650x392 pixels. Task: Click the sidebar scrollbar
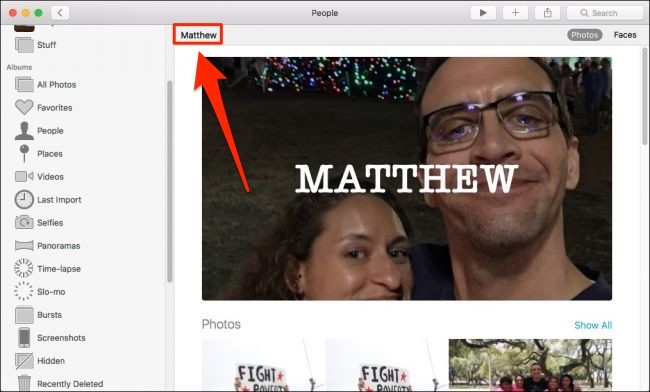169,181
